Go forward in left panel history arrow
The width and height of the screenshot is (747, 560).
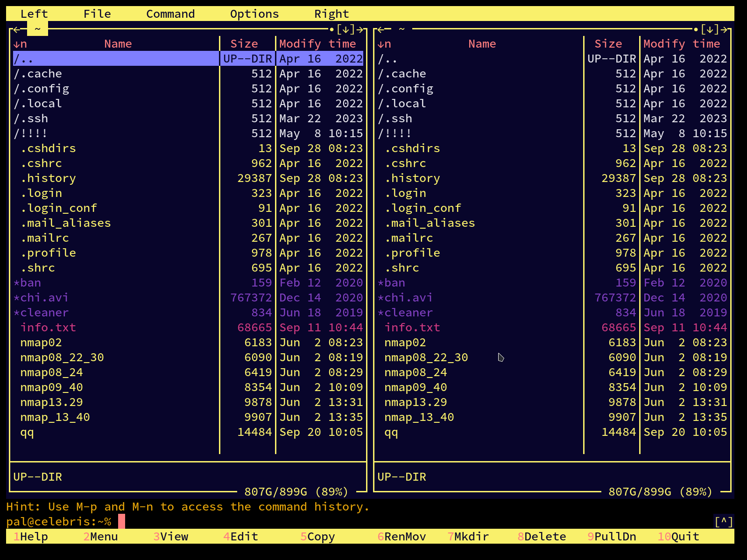[360, 29]
